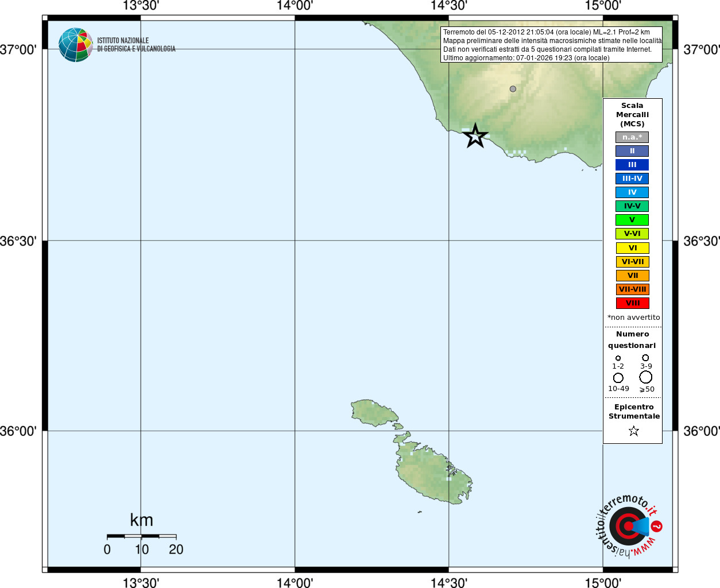Viewport: 720px width, 588px height.
Task: Click the right 37°00' latitude label
Action: (702, 50)
